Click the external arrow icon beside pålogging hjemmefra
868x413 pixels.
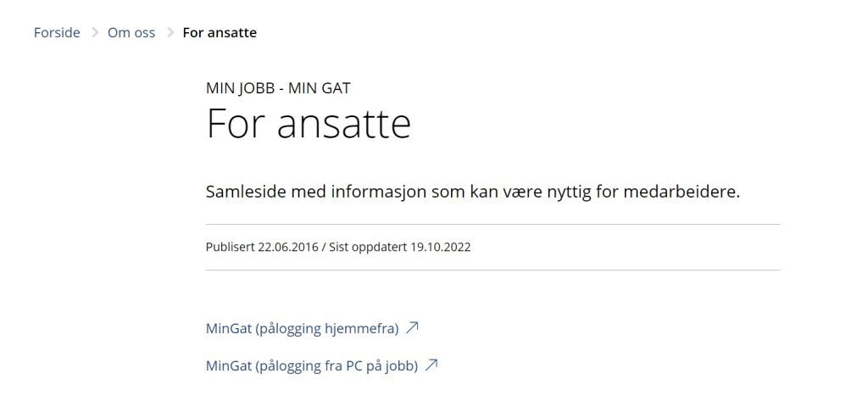[x=413, y=327]
